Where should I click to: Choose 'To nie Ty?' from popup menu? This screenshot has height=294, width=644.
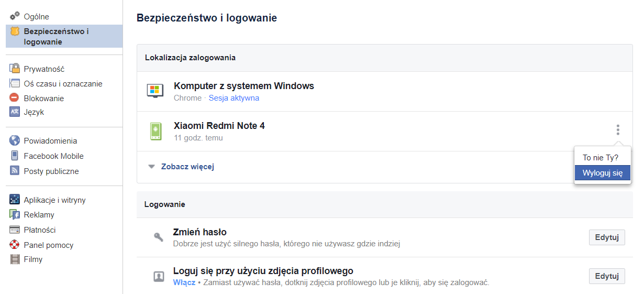click(x=601, y=157)
